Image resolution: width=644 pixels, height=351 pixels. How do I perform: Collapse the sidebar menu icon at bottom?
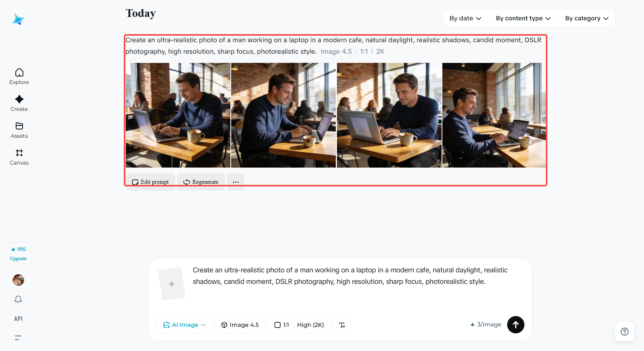pyautogui.click(x=18, y=338)
